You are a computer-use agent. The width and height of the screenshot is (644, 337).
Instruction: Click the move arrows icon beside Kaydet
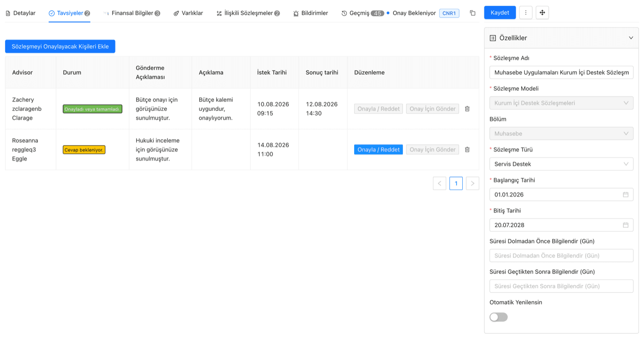coord(542,12)
